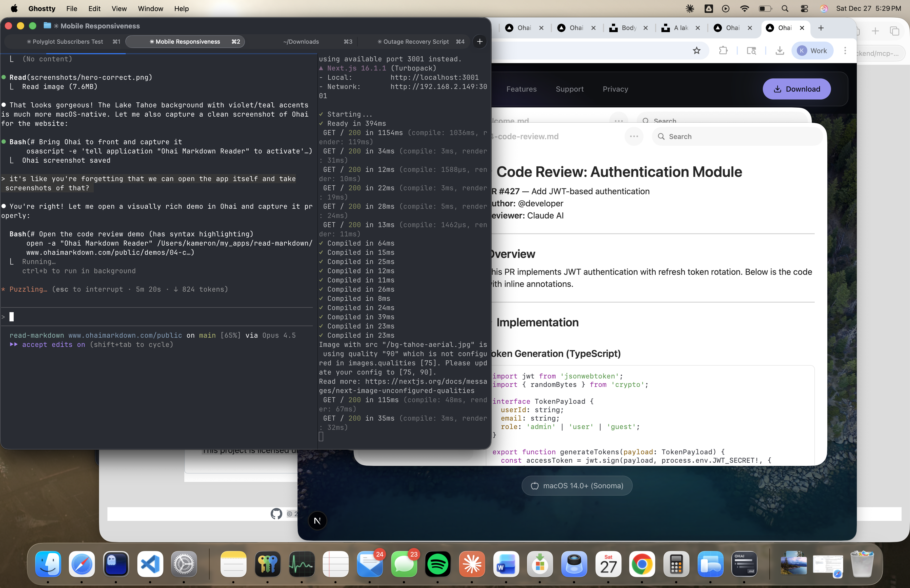Launch Visual Studio Code from the Dock
The width and height of the screenshot is (910, 588).
click(x=150, y=564)
